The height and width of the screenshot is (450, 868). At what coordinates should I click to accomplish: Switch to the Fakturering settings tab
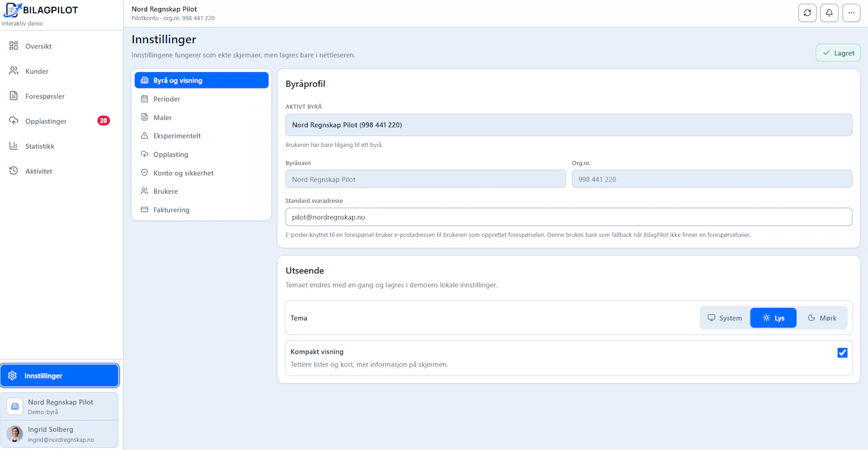click(201, 209)
